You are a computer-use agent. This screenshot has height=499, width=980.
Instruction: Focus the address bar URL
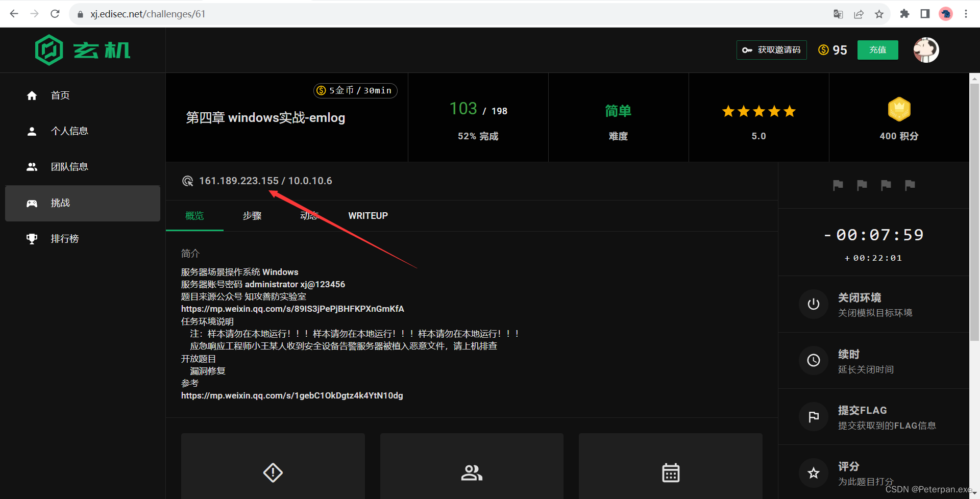click(148, 14)
